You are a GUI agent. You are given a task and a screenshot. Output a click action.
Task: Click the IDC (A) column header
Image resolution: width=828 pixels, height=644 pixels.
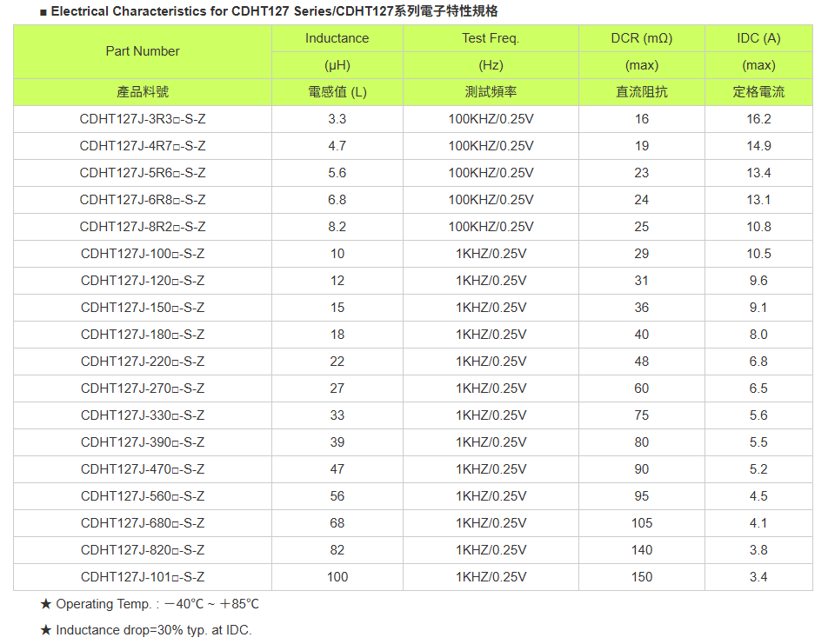coord(758,38)
